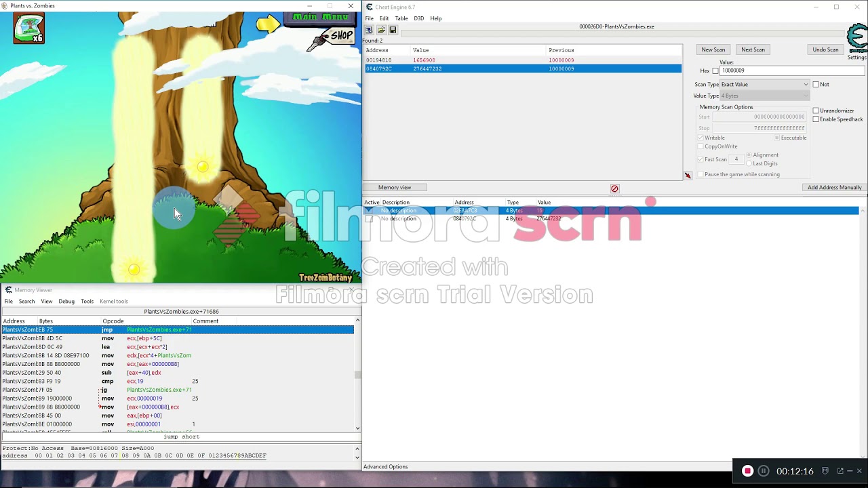Enable the Unrandomizer checkbox
The height and width of the screenshot is (488, 868).
[816, 110]
